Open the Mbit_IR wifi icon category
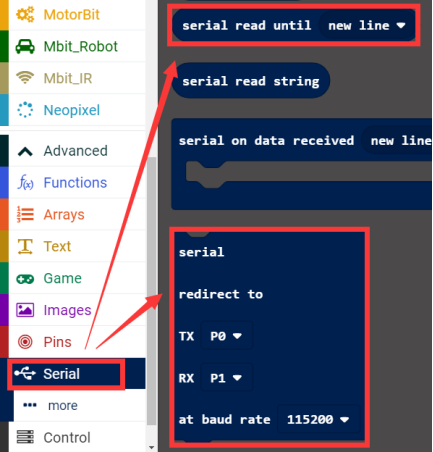 (25, 78)
